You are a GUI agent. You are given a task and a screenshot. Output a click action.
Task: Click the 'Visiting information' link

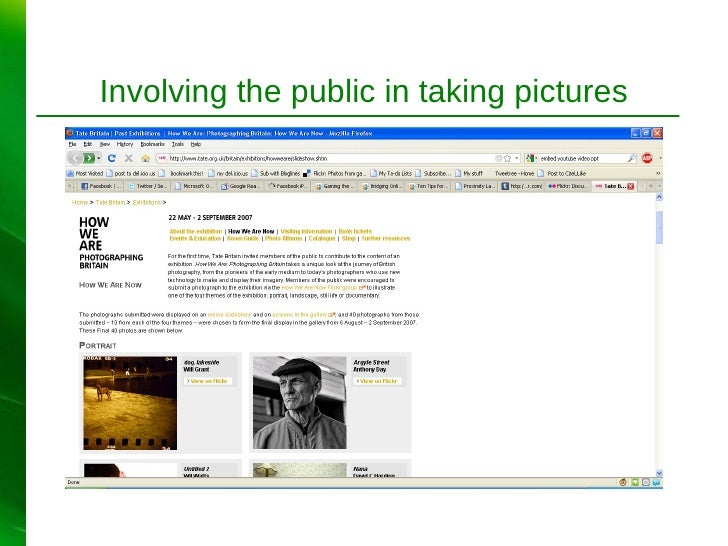click(x=306, y=230)
